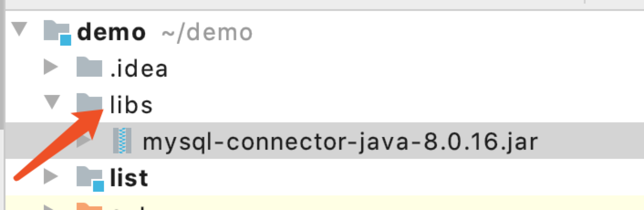
Task: Click the .idea folder icon
Action: [89, 67]
